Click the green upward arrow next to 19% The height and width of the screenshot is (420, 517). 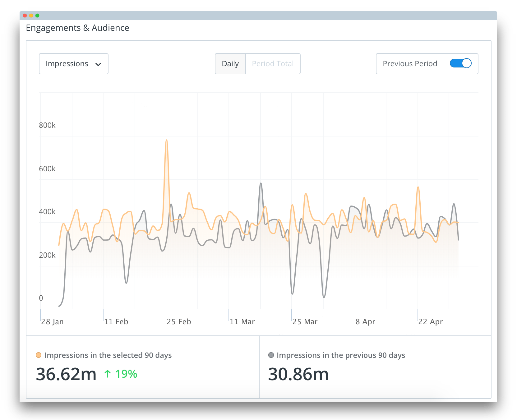pyautogui.click(x=107, y=374)
